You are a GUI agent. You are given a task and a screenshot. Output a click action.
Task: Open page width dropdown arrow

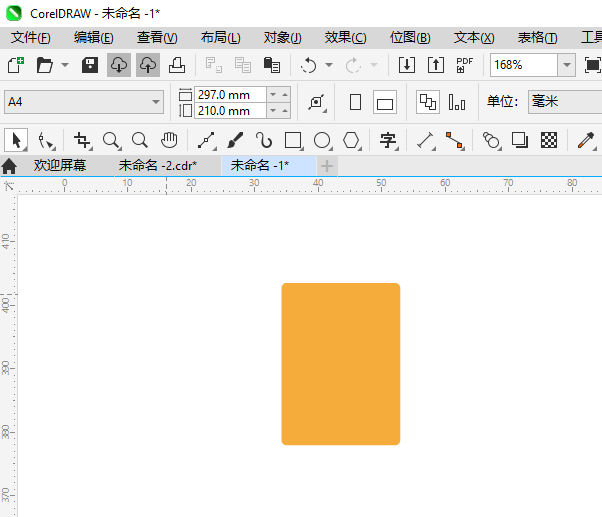tap(273, 94)
